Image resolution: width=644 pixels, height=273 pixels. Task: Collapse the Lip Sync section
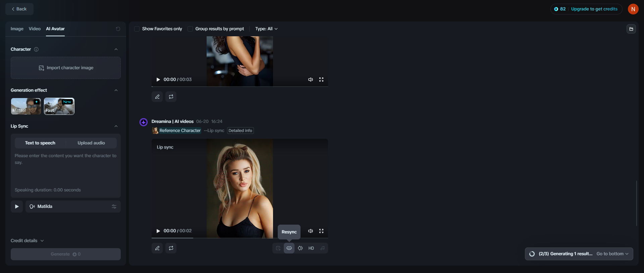(x=116, y=126)
